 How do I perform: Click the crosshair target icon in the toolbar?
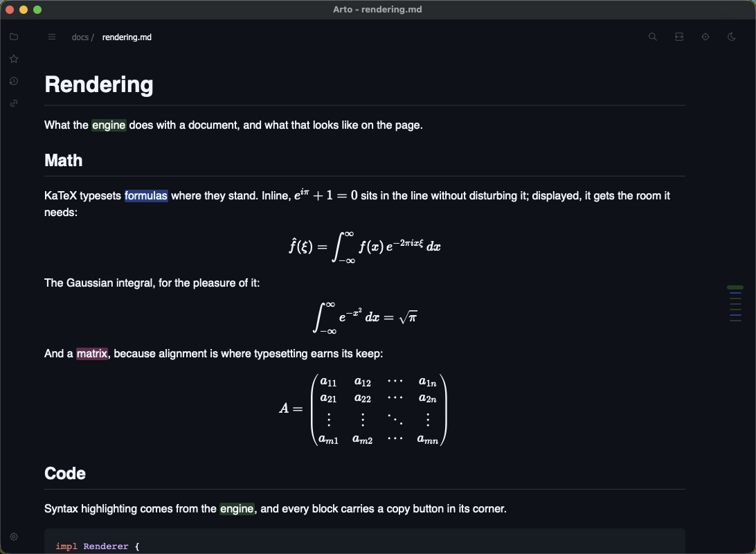click(705, 37)
